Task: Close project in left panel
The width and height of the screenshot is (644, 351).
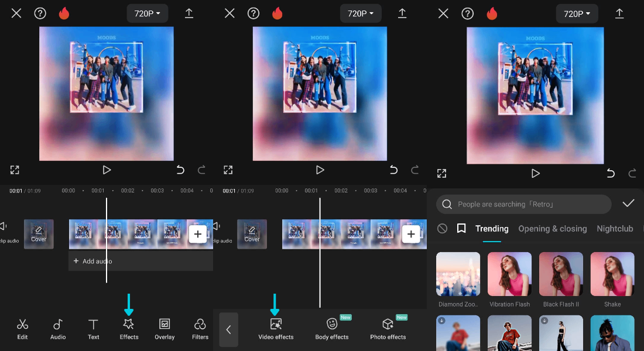Action: 16,13
